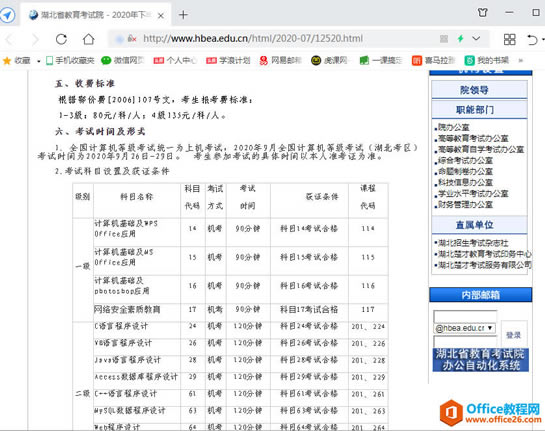Viewport: 545px width, 431px height.
Task: Expand the address bar dropdown chevron
Action: click(x=476, y=38)
